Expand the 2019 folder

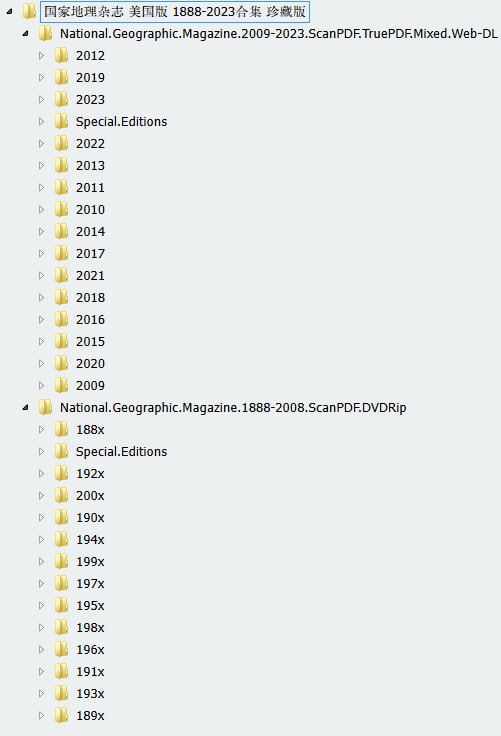tap(41, 77)
